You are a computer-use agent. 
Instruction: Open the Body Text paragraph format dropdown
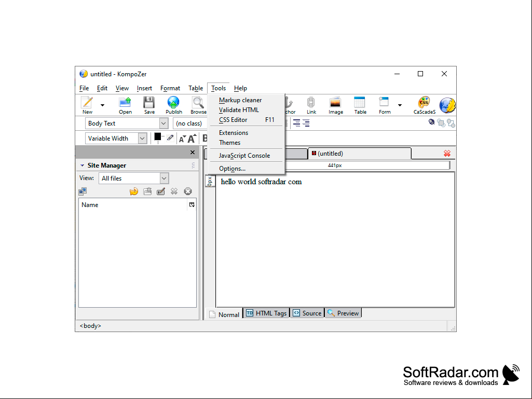pyautogui.click(x=127, y=123)
